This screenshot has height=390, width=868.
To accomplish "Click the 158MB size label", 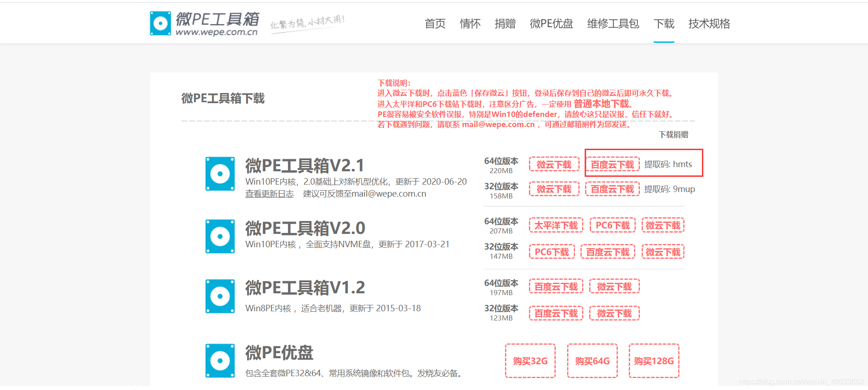I will [501, 196].
